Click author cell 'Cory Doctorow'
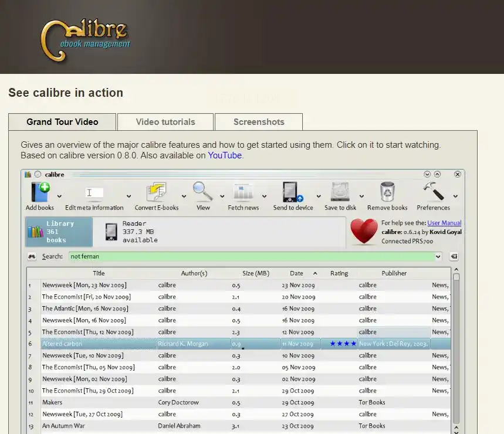Screen dimensions: 504x434 (178, 402)
